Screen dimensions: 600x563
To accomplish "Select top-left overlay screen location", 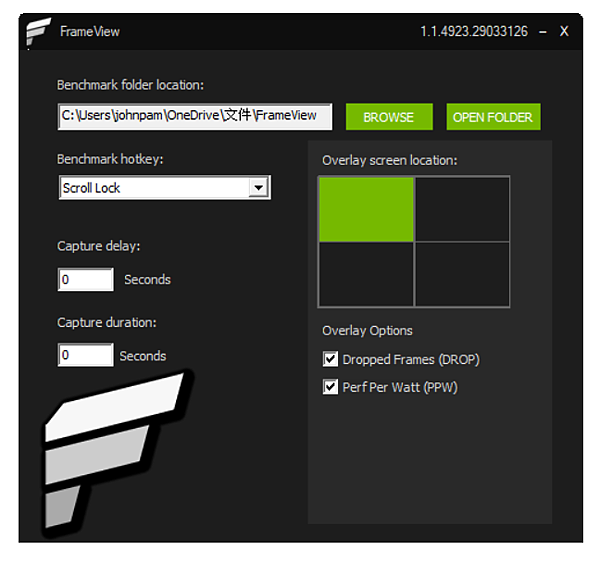I will (366, 209).
